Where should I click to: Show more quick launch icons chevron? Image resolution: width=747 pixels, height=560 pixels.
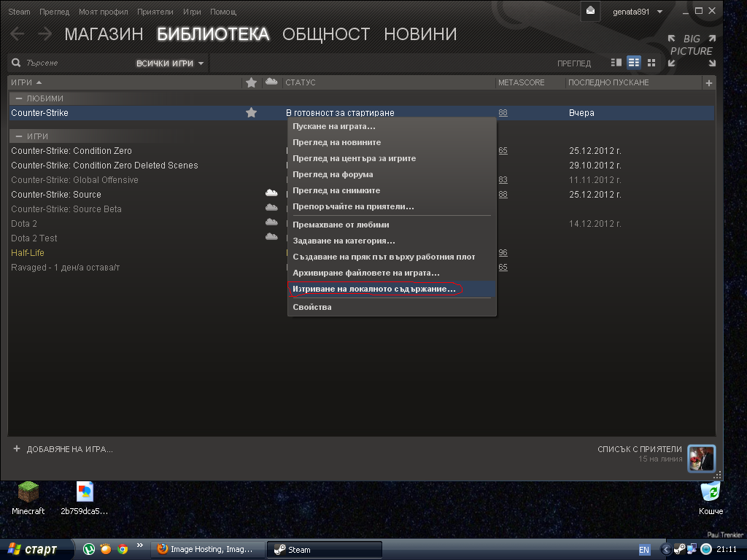[x=139, y=545]
